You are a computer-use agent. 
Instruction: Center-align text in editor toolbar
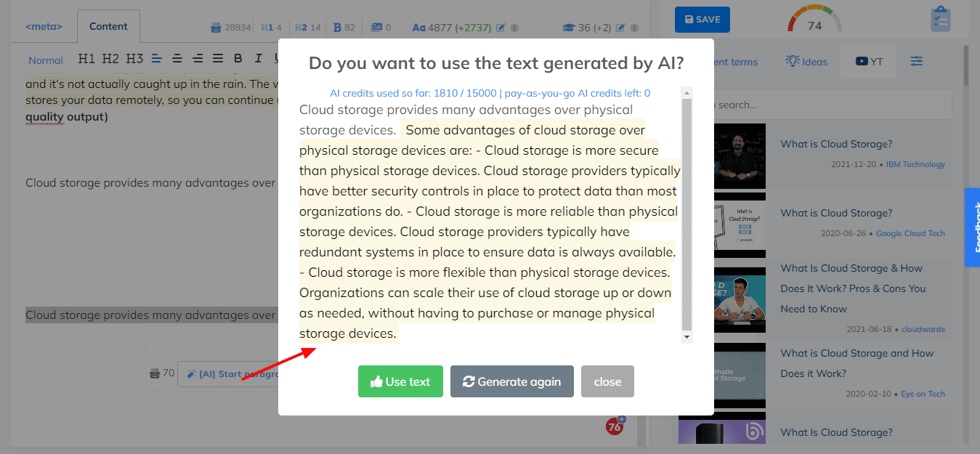[x=177, y=59]
